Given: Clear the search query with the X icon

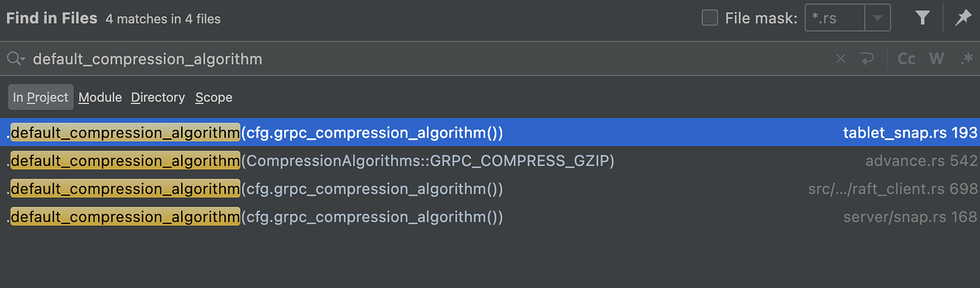Looking at the screenshot, I should point(841,59).
